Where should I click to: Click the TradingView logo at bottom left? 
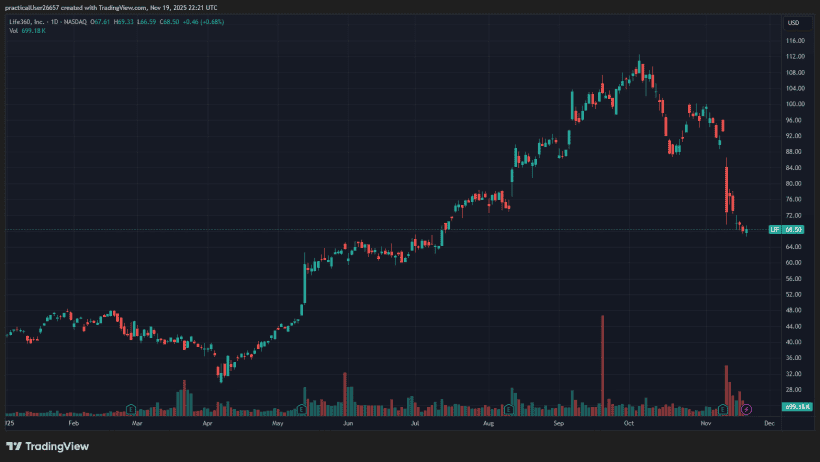coord(48,446)
